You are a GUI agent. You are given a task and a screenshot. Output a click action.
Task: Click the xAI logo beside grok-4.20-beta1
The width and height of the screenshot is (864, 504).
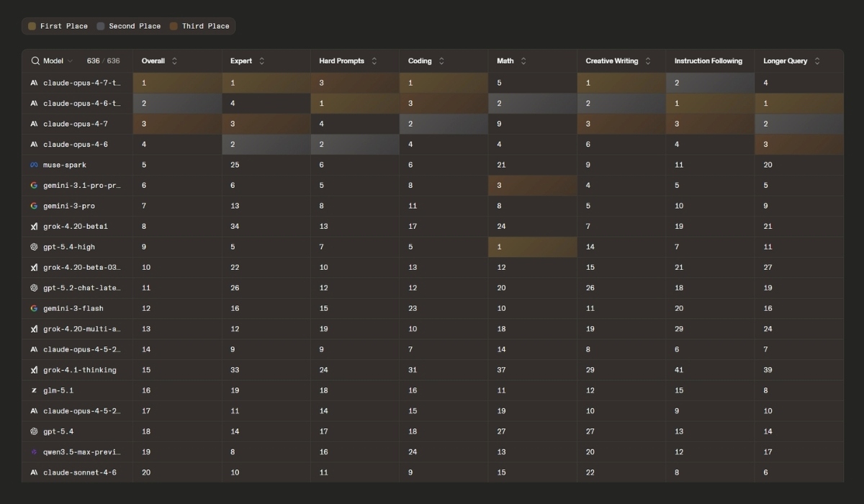click(34, 226)
